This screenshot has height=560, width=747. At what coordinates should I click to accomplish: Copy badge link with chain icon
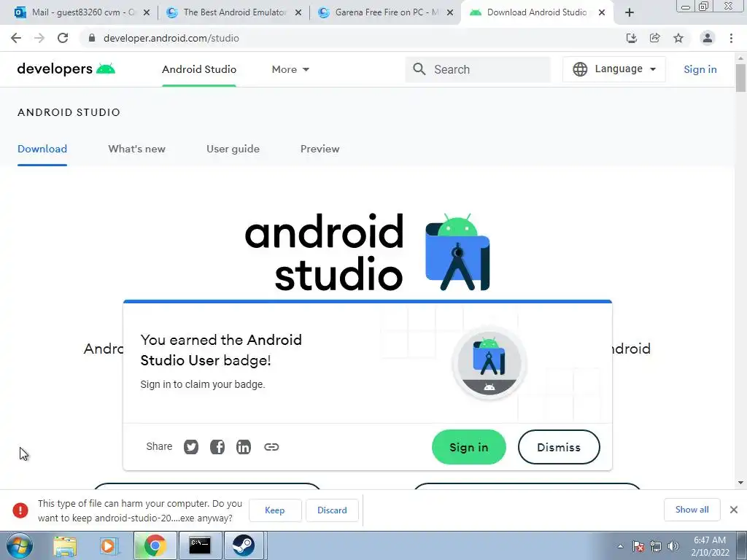click(x=271, y=447)
